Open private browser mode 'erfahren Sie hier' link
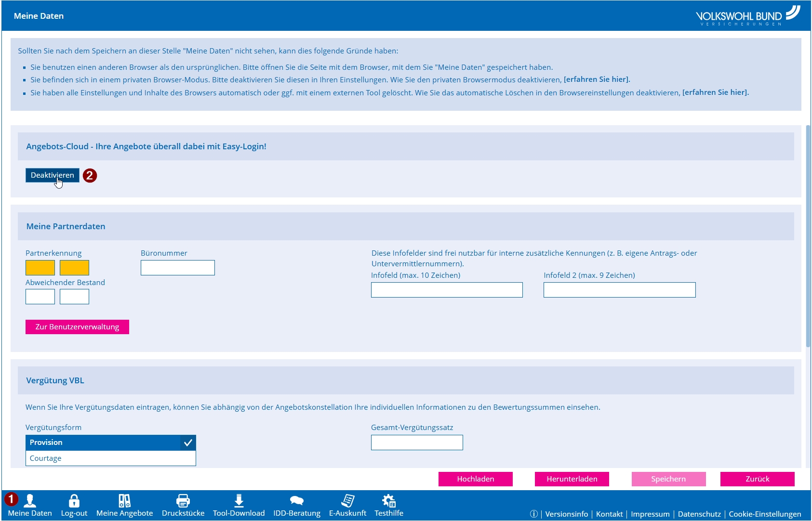 tap(597, 79)
